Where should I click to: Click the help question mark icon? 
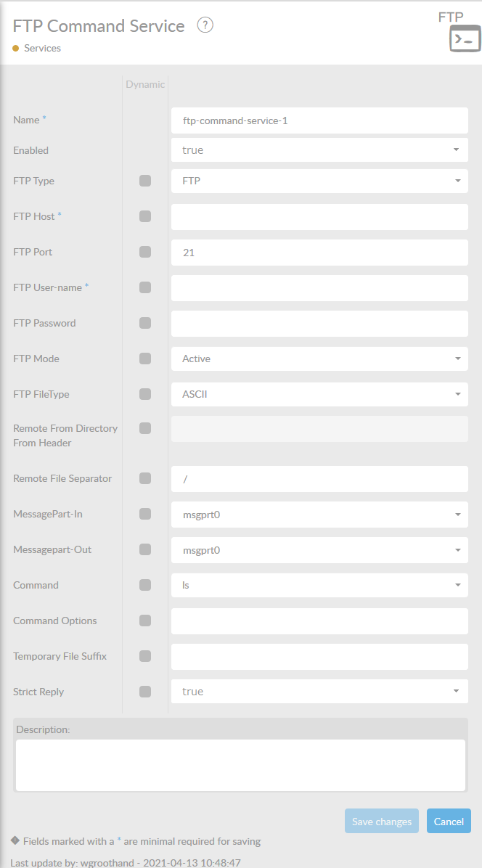coord(205,25)
